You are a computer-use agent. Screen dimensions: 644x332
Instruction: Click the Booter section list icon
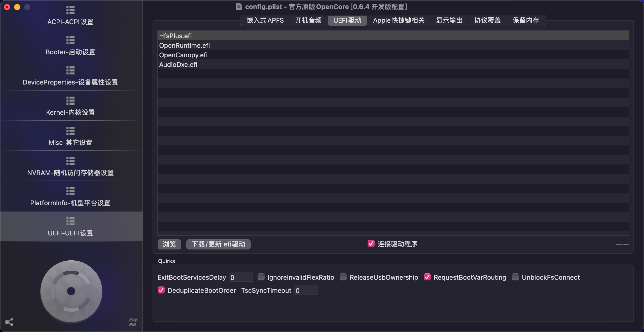coord(70,40)
